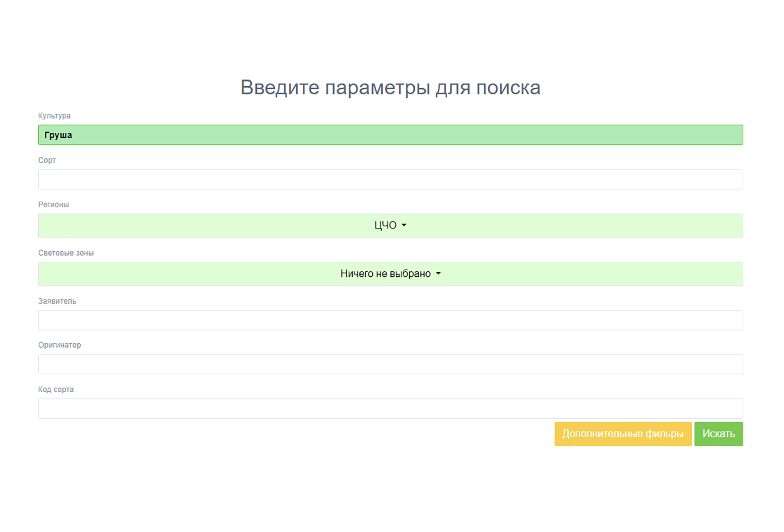784x532 pixels.
Task: Activate the Код сорта input field
Action: pyautogui.click(x=390, y=408)
